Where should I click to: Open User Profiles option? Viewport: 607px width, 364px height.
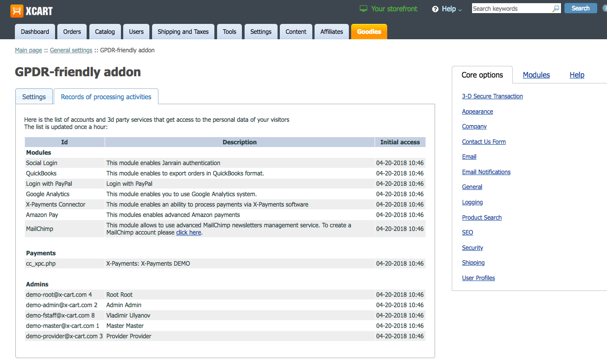click(478, 278)
